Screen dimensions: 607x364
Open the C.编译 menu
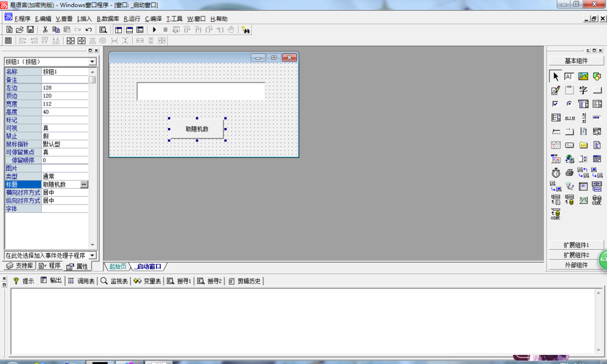coord(154,19)
